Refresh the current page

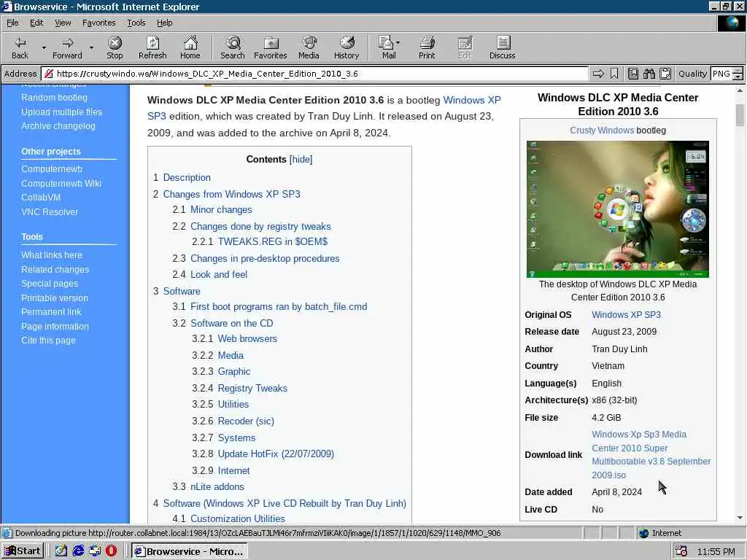(152, 47)
